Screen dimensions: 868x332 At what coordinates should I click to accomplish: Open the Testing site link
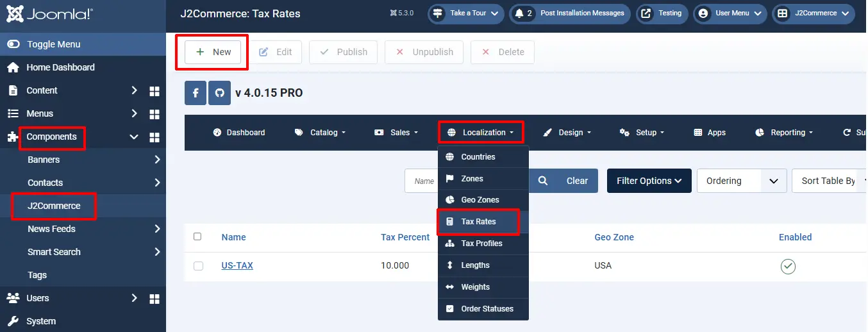[662, 13]
